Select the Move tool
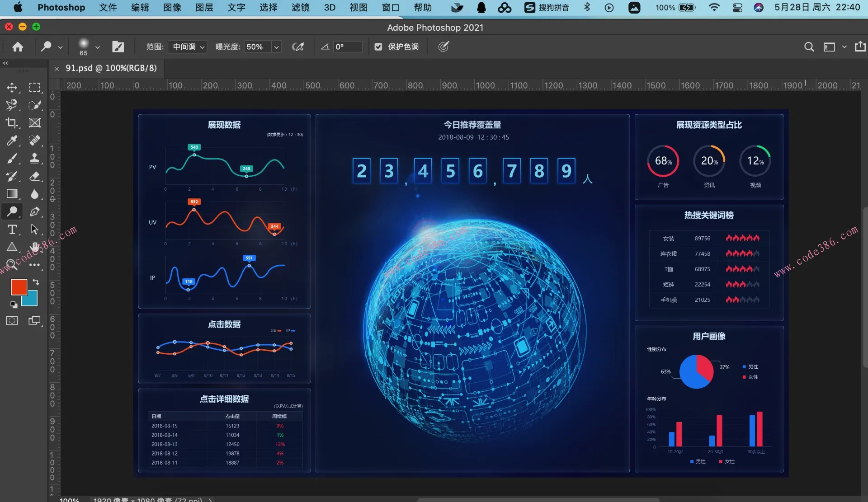868x502 pixels. [12, 87]
